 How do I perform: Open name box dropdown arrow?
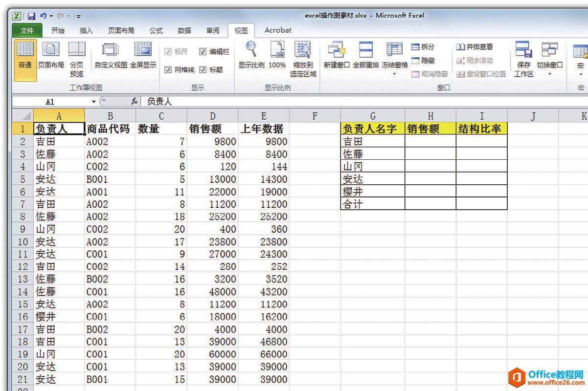pyautogui.click(x=94, y=102)
